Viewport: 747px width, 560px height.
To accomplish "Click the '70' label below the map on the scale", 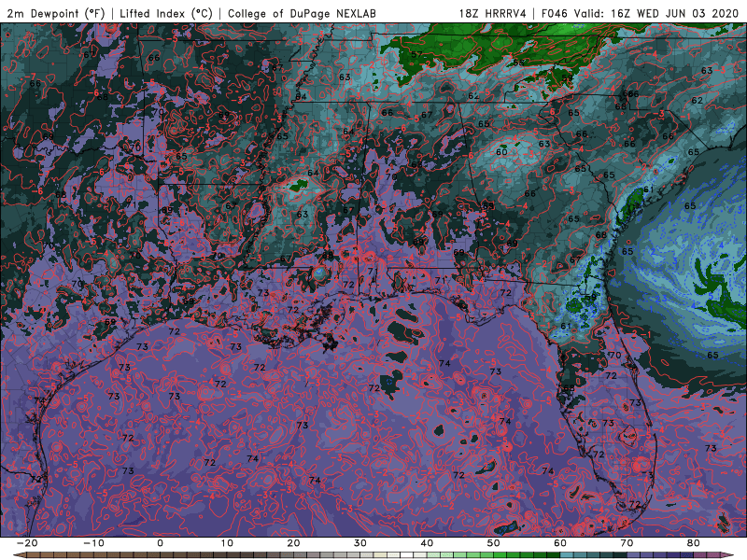I will click(x=627, y=543).
